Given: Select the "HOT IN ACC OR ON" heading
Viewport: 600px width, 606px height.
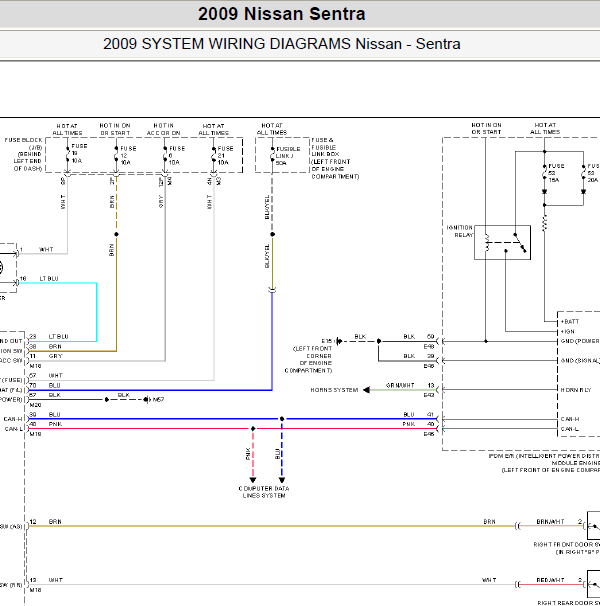Looking at the screenshot, I should [x=163, y=129].
